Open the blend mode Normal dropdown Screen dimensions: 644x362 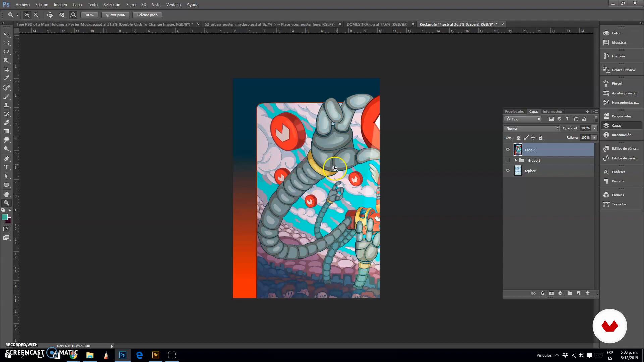(532, 128)
